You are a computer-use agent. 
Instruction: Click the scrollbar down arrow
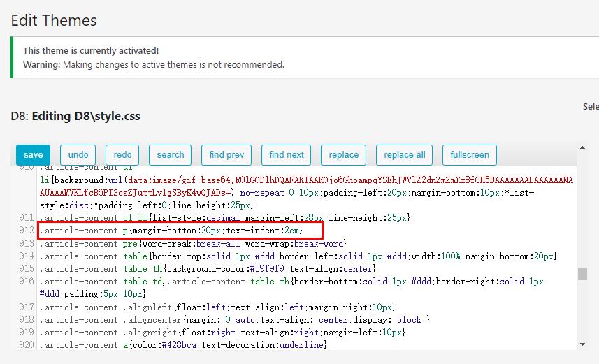[x=582, y=344]
